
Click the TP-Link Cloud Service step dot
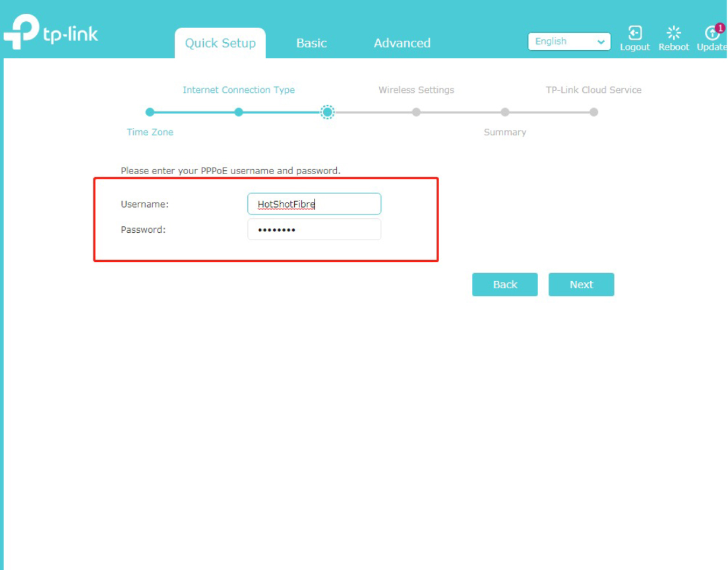click(594, 112)
